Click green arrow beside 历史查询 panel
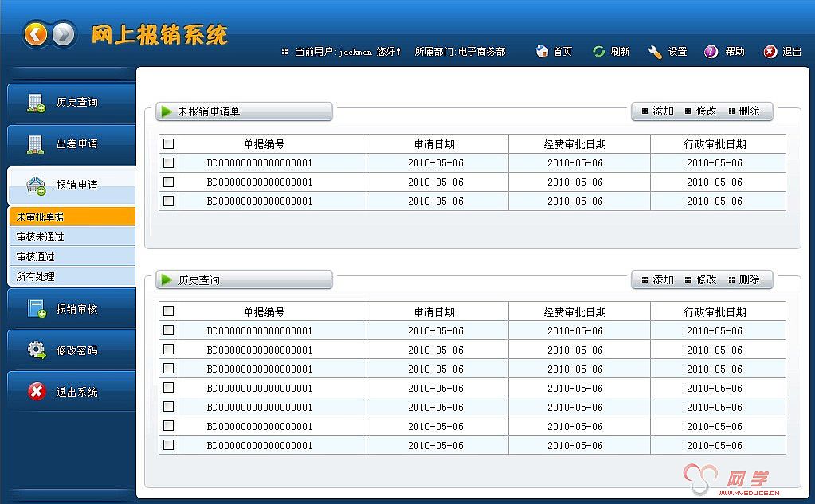Image resolution: width=815 pixels, height=504 pixels. point(167,279)
